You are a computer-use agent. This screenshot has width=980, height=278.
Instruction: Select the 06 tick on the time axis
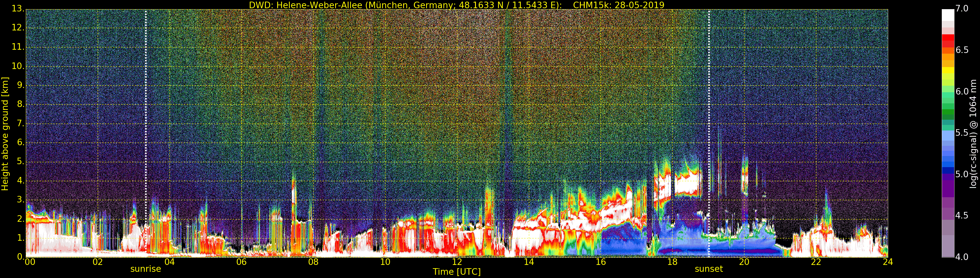coord(241,262)
